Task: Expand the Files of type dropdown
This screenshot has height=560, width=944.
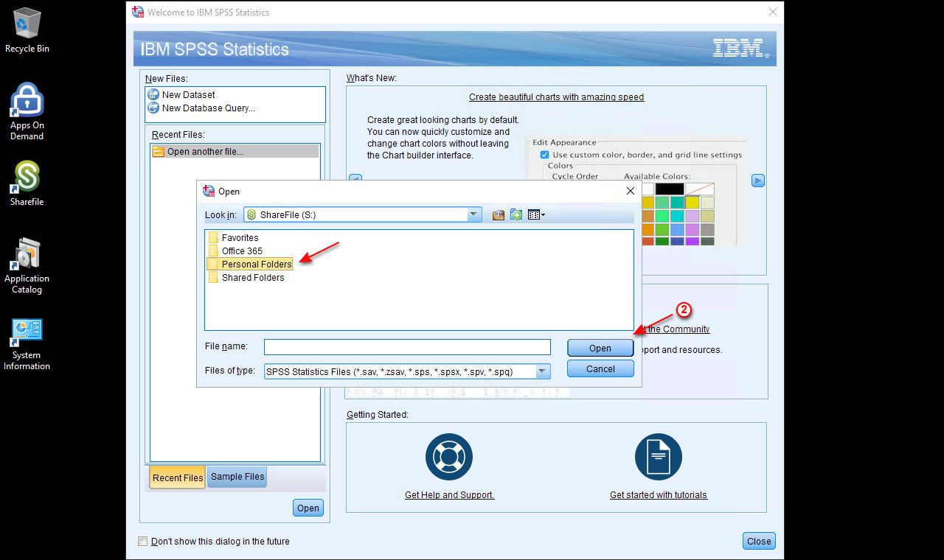Action: [544, 371]
